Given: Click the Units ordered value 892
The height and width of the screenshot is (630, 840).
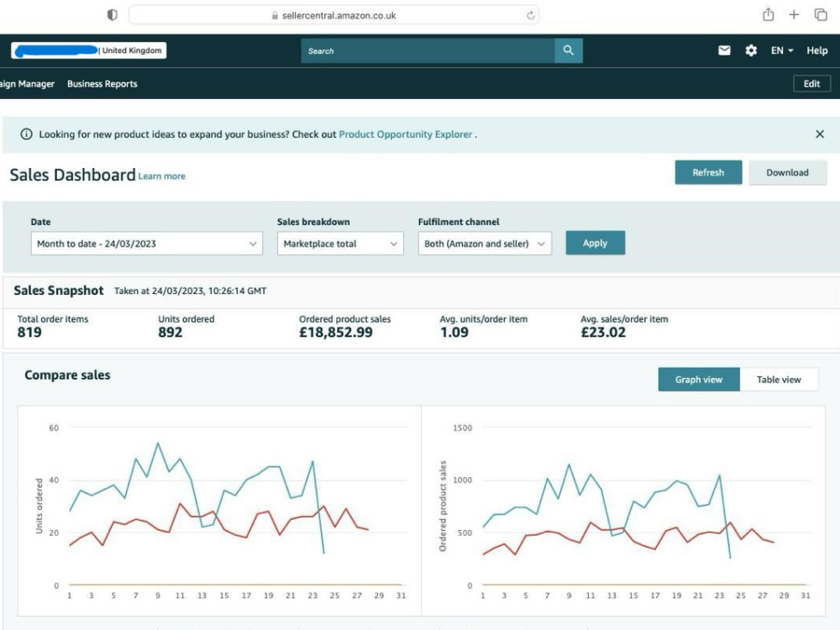Looking at the screenshot, I should click(x=171, y=332).
